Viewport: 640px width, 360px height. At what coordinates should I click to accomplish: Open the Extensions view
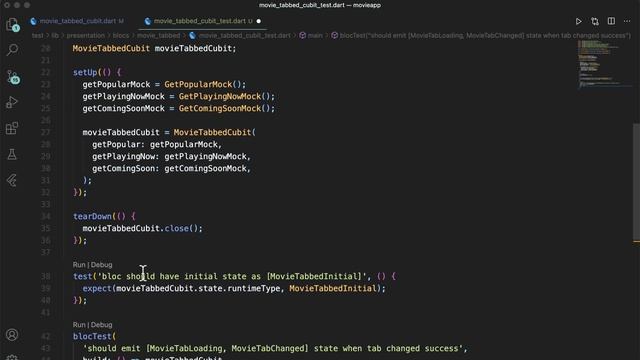coord(12,128)
